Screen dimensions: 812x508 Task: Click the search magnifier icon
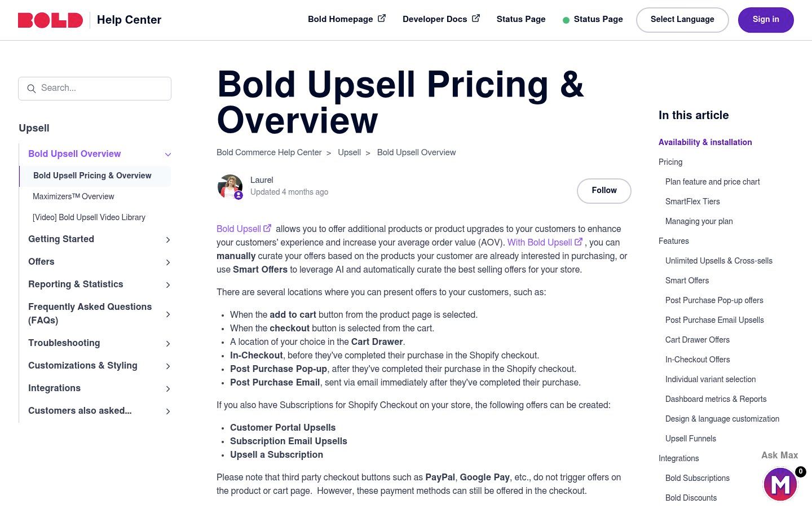[32, 89]
